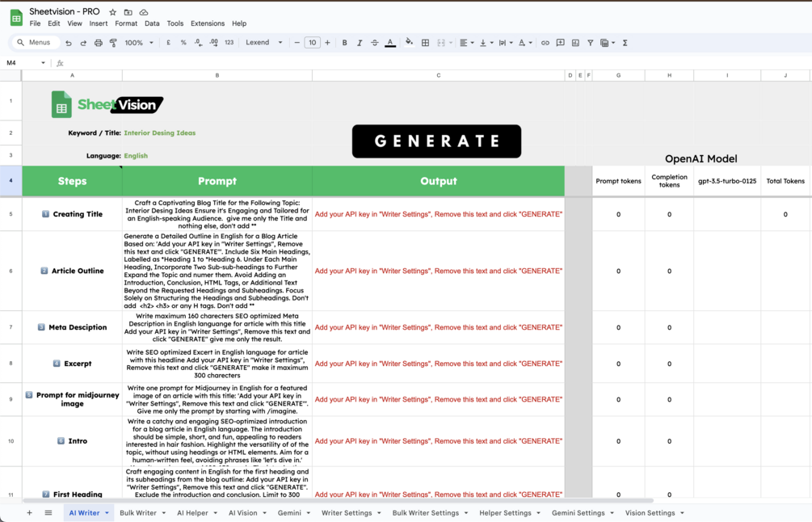Open the text color picker
812x522 pixels.
point(390,43)
